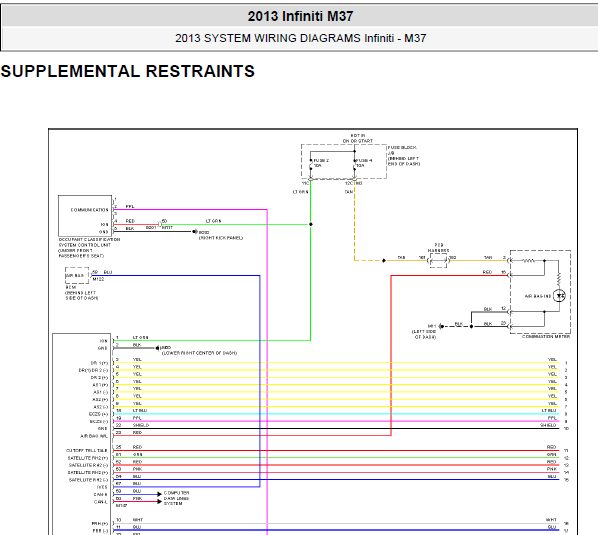The width and height of the screenshot is (598, 535).
Task: Select the Occupant Classification System control unit box
Action: point(85,216)
